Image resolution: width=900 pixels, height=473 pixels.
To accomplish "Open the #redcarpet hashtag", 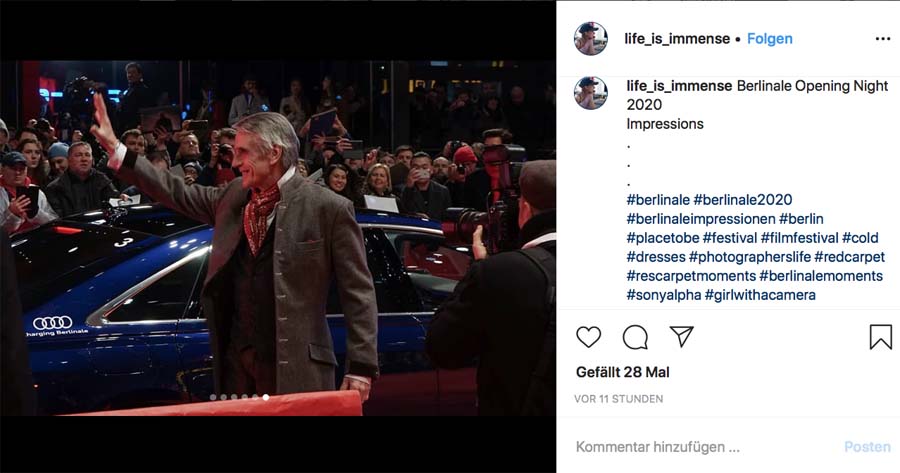I will click(849, 257).
